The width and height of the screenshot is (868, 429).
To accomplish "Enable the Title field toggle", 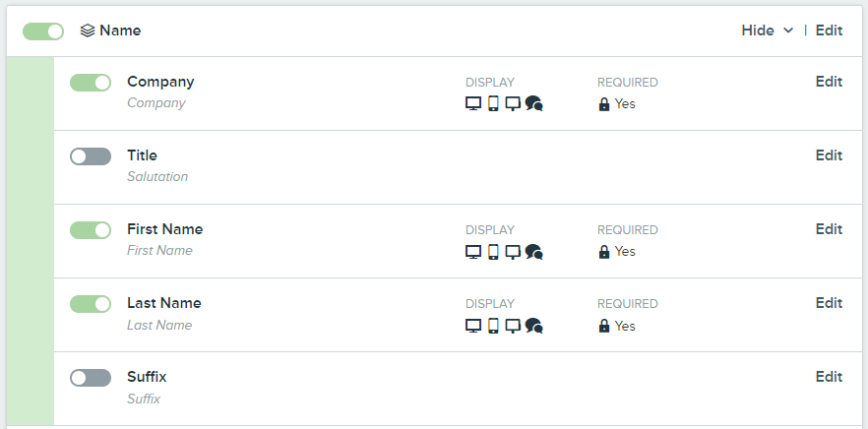I will (91, 156).
